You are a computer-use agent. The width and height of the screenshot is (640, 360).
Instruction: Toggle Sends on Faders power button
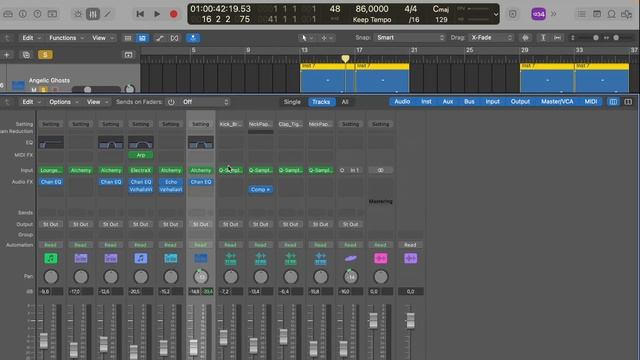coord(171,102)
